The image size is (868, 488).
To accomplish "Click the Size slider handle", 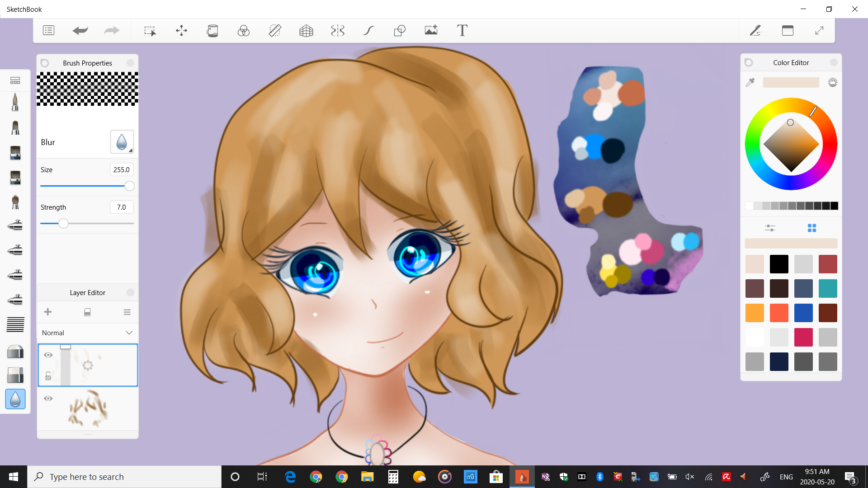I will coord(129,186).
